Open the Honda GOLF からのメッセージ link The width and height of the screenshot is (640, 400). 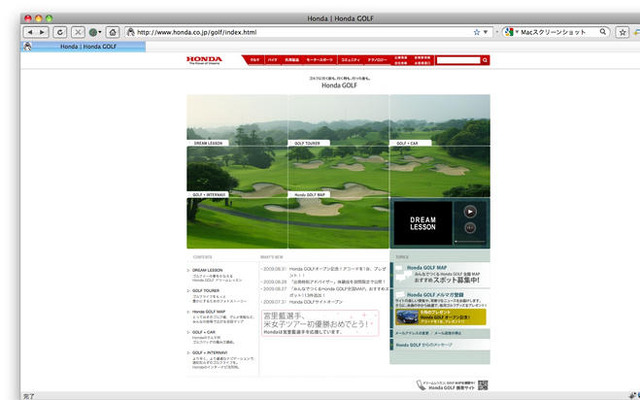point(424,345)
